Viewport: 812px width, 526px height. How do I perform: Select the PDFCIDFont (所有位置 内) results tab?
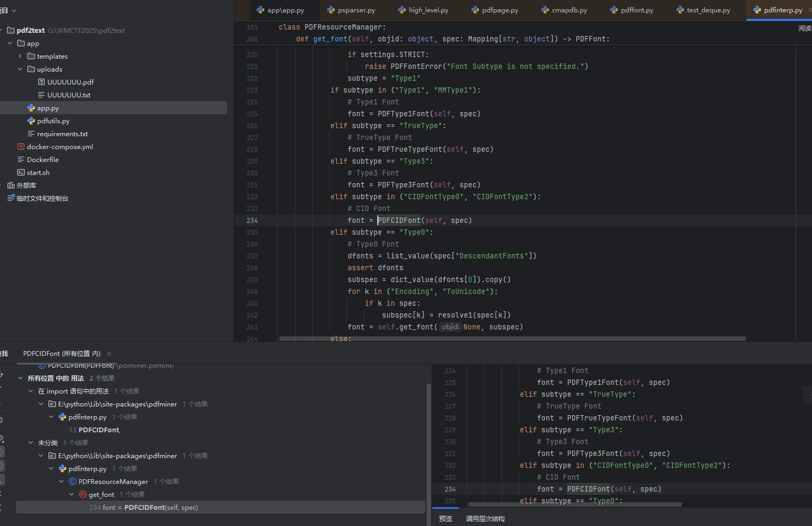[62, 354]
